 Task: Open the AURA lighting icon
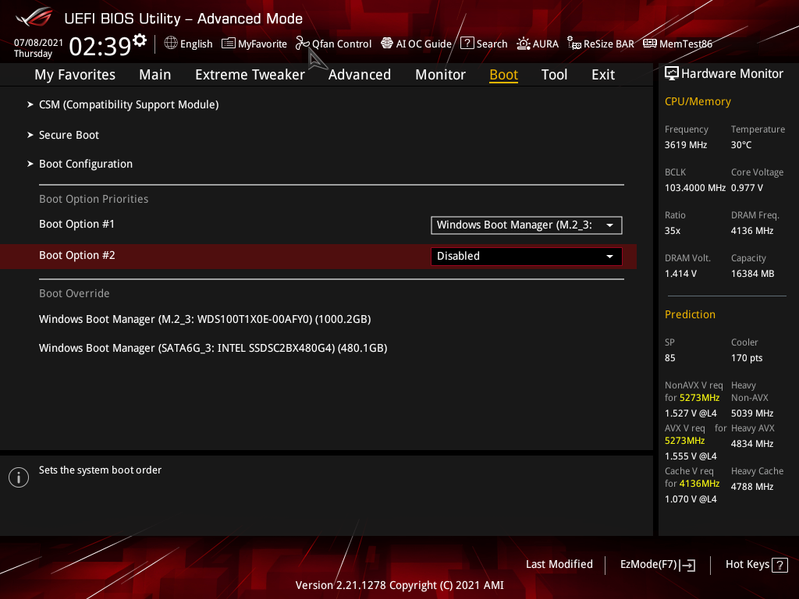[x=523, y=44]
